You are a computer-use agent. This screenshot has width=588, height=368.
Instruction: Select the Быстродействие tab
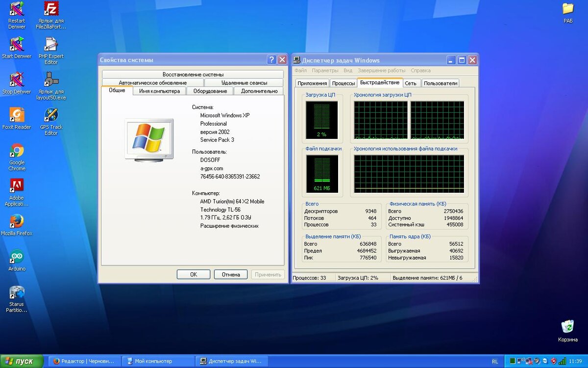point(380,82)
